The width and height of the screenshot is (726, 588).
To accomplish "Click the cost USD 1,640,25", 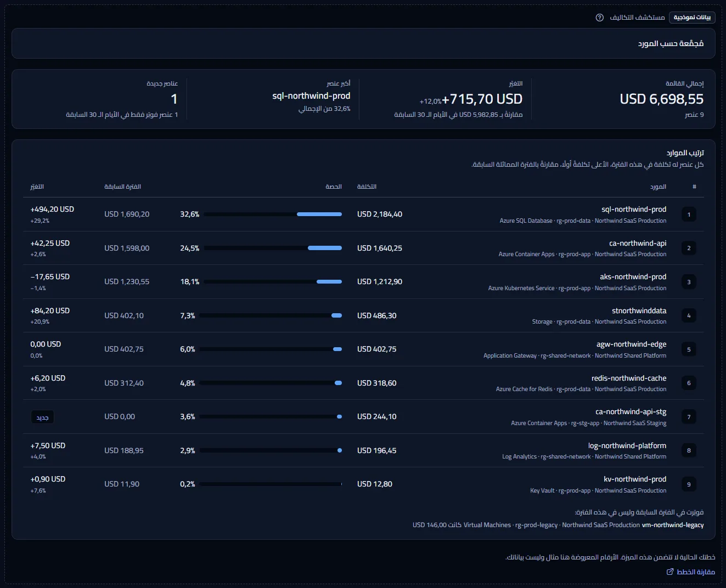I will [x=380, y=248].
